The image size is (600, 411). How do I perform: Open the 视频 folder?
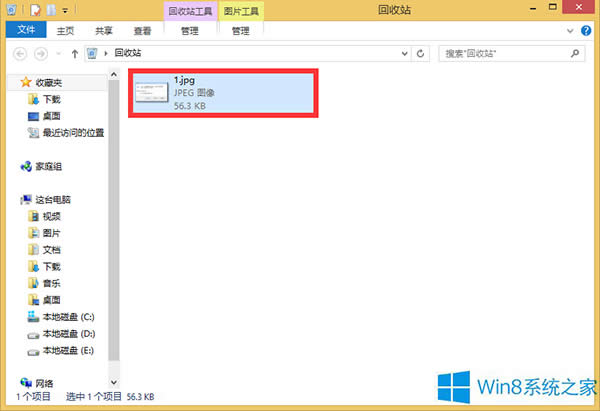click(x=51, y=216)
